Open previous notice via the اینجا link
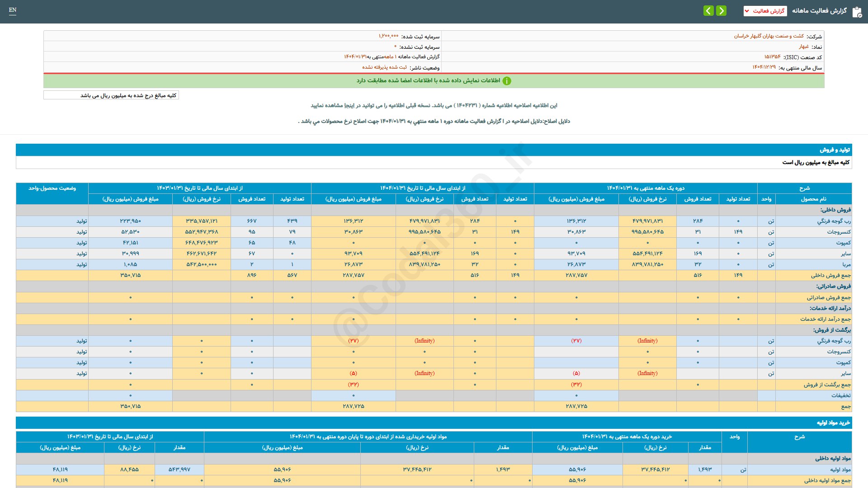This screenshot has width=868, height=488. tap(349, 105)
